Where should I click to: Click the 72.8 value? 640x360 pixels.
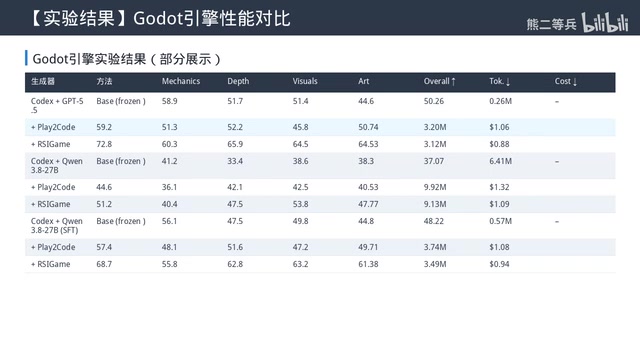coord(104,144)
